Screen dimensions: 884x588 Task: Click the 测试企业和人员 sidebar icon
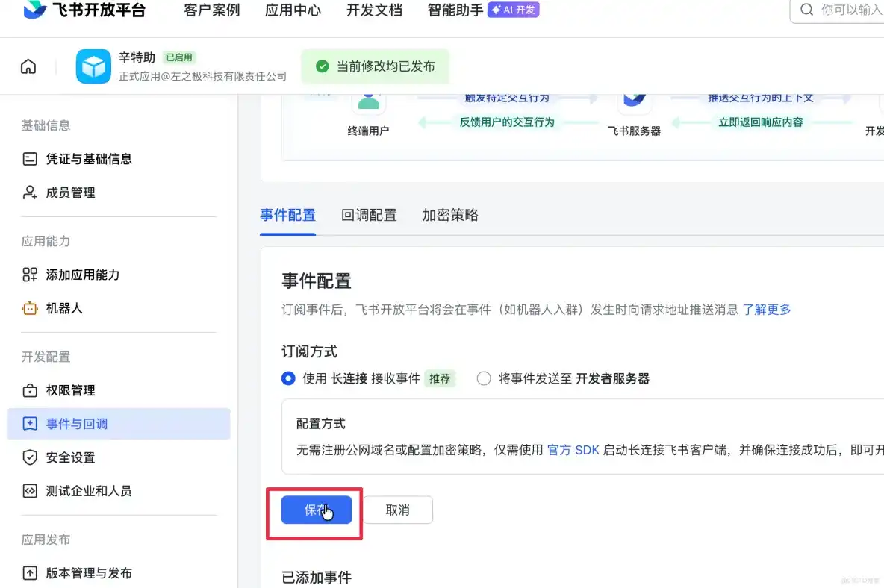pyautogui.click(x=30, y=491)
